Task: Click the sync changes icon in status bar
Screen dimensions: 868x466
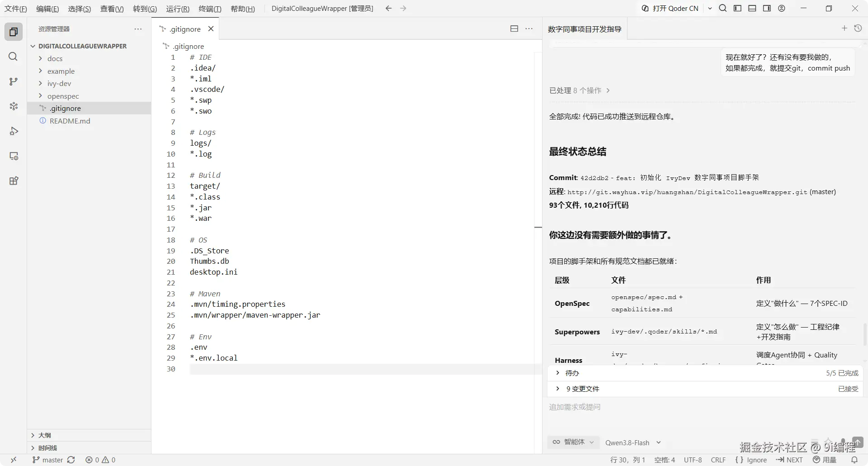Action: [x=71, y=460]
